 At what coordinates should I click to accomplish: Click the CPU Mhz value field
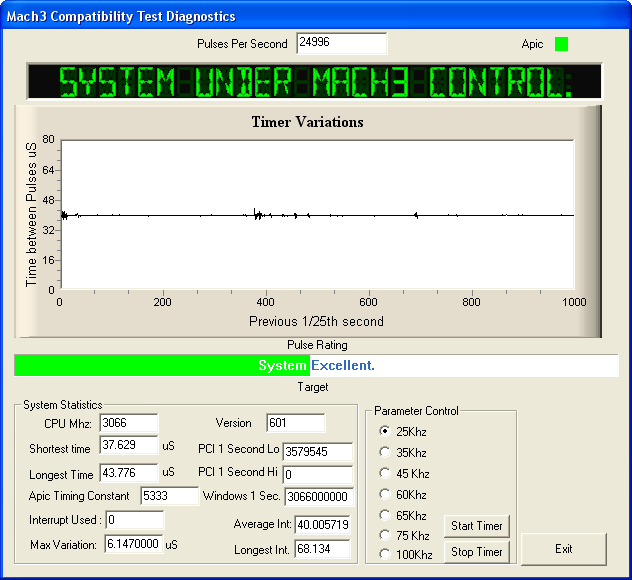pos(128,423)
